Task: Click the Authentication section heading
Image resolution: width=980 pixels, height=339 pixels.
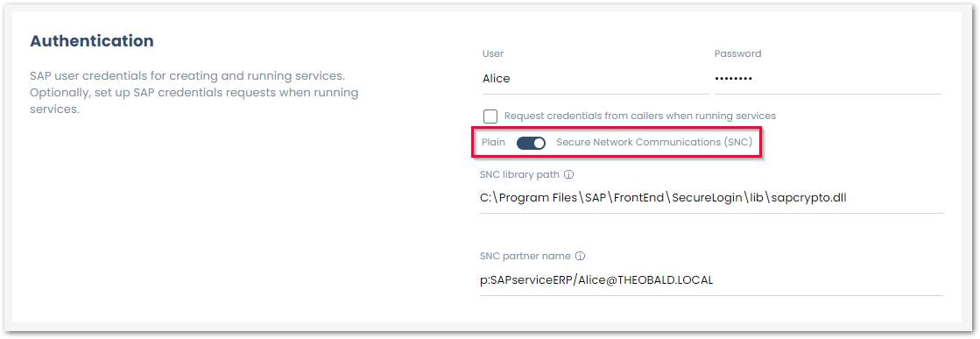Action: click(x=92, y=41)
